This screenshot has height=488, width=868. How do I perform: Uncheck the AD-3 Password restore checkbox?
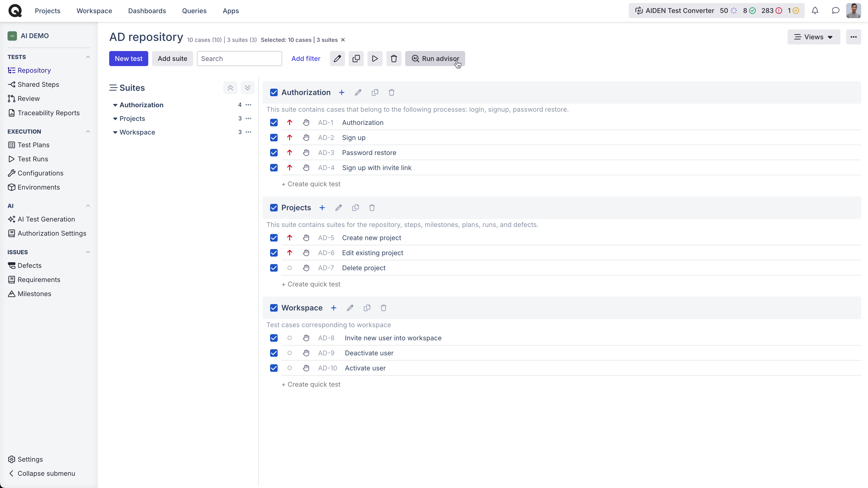click(x=274, y=153)
